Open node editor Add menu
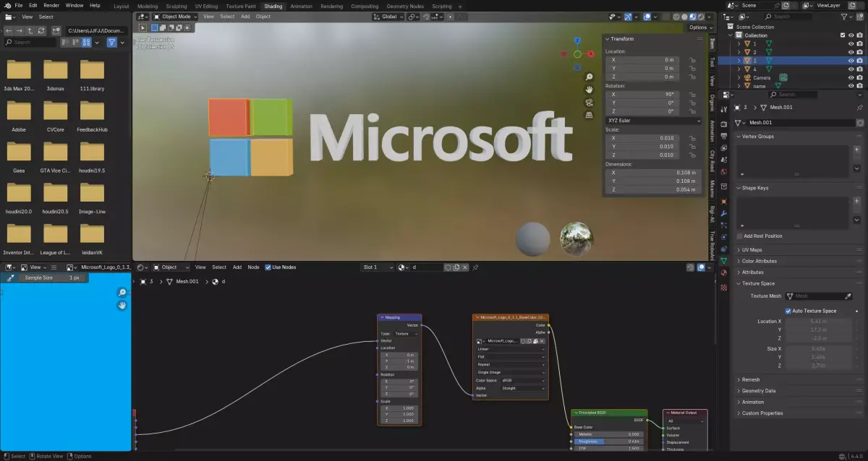Viewport: 868px width, 461px height. coord(237,267)
